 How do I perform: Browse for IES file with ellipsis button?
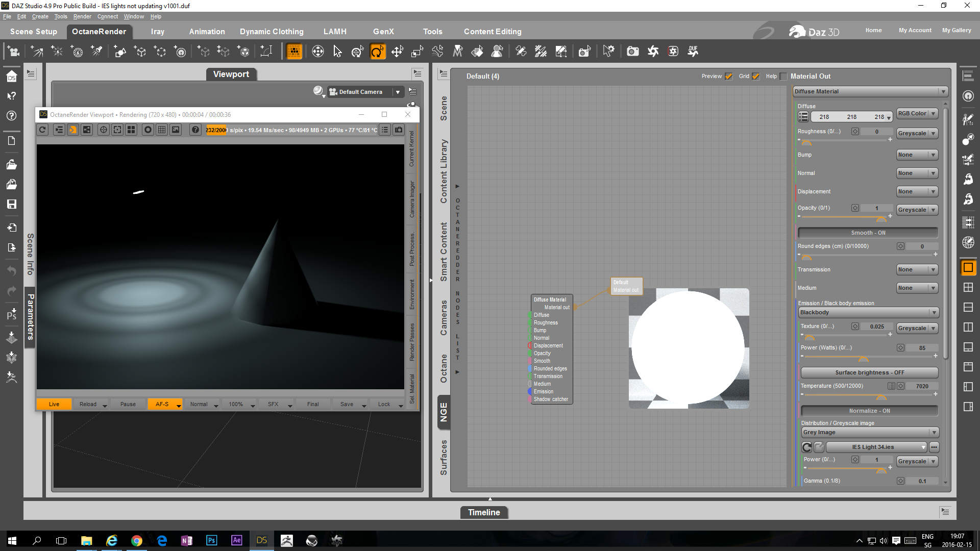[x=934, y=447]
